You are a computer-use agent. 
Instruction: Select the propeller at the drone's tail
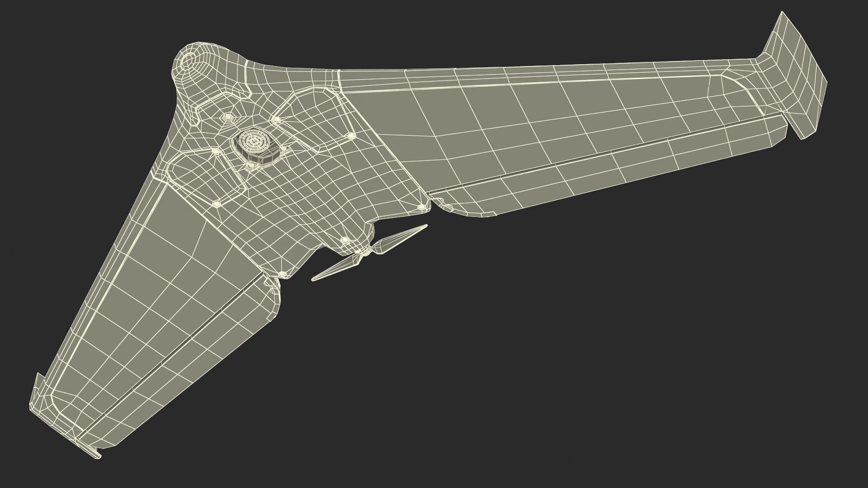click(x=369, y=253)
